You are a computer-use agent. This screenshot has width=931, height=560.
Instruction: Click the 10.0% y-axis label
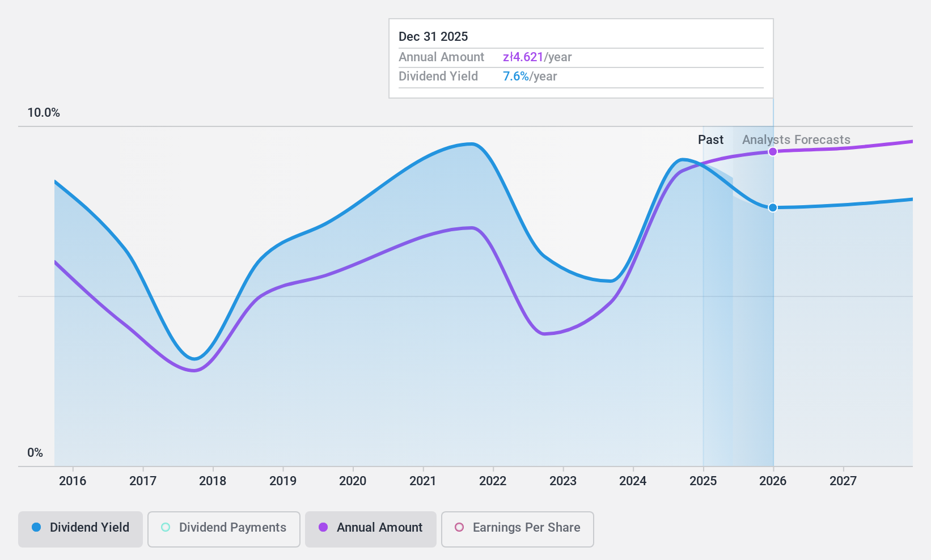click(x=44, y=113)
